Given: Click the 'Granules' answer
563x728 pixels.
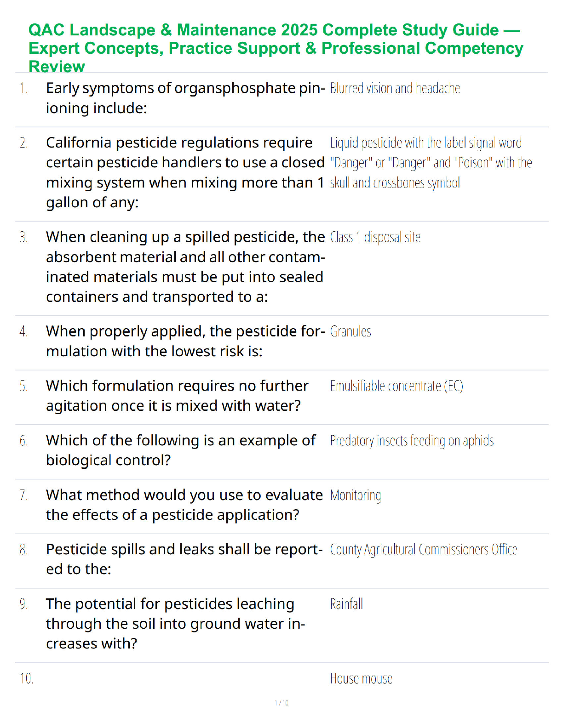Looking at the screenshot, I should (x=350, y=331).
